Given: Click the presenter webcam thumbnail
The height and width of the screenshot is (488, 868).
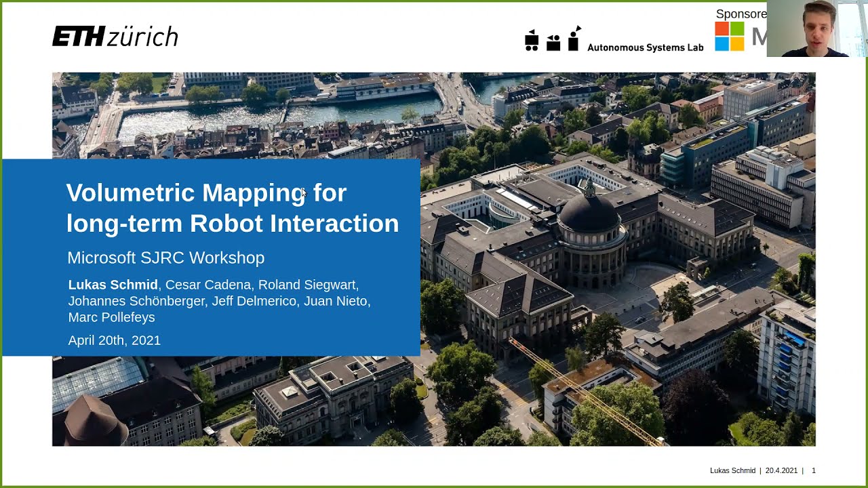Looking at the screenshot, I should (817, 28).
